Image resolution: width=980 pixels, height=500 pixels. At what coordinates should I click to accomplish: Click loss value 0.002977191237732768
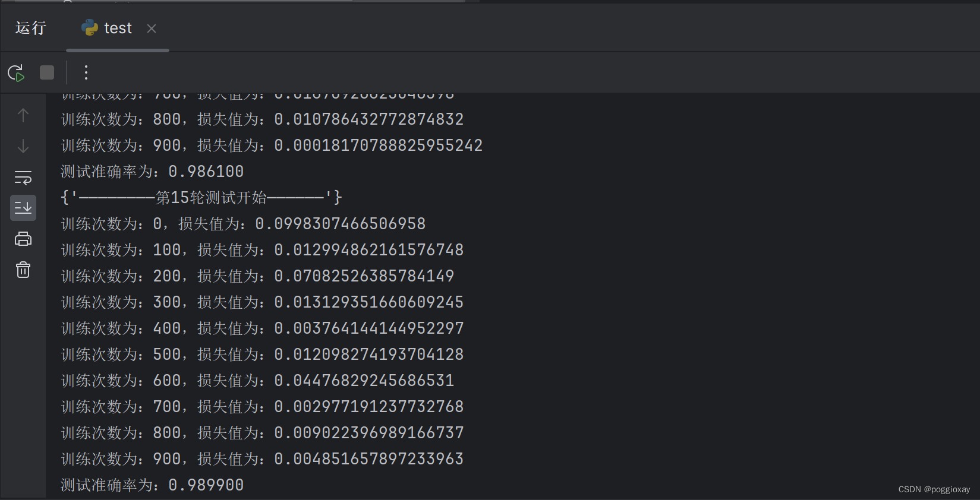click(x=369, y=407)
